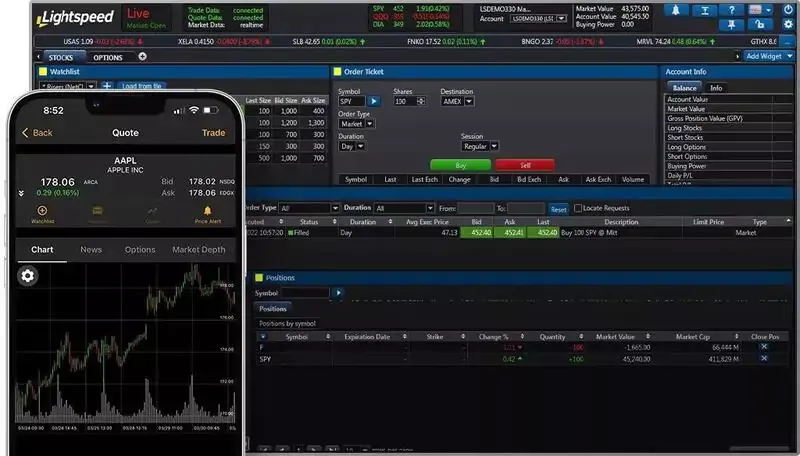Click the Positions sub-tab button
The image size is (800, 456).
tap(272, 309)
